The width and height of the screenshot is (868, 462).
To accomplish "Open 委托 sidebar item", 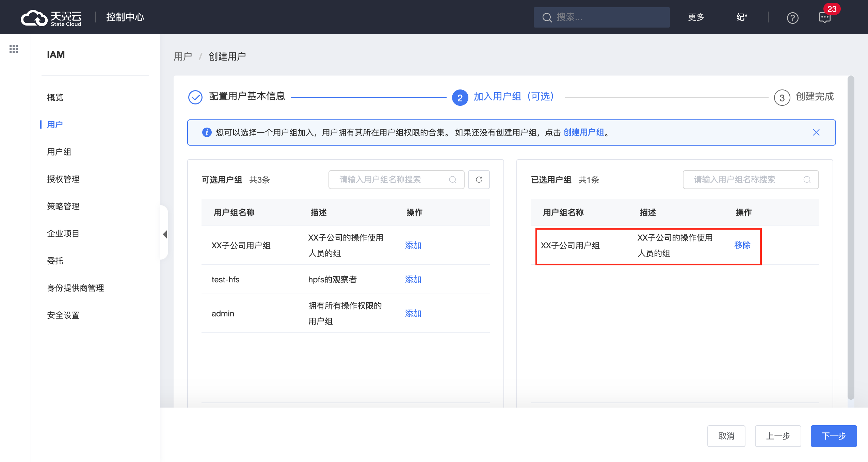I will (55, 261).
